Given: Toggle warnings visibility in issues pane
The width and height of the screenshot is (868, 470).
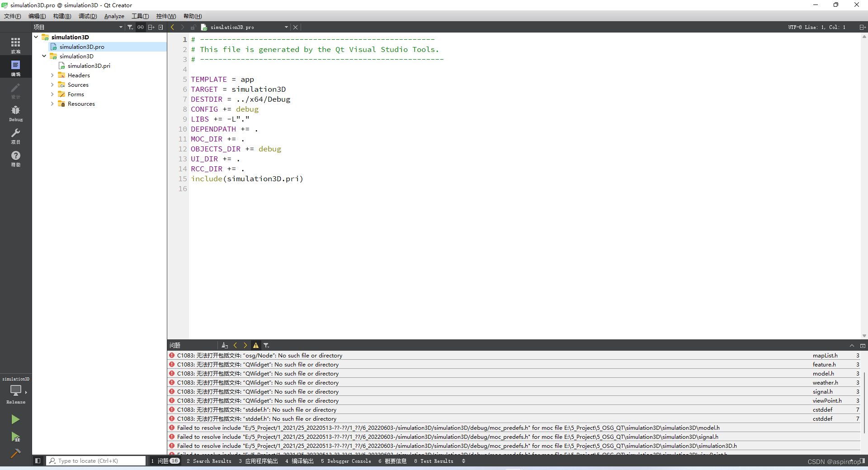Looking at the screenshot, I should pyautogui.click(x=255, y=345).
